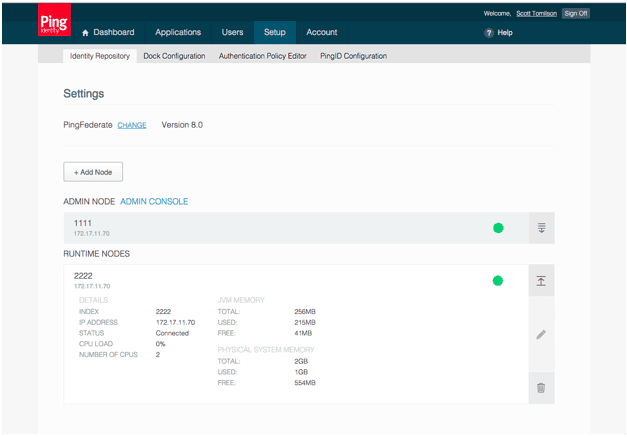Click the ADMIN NODE label
Image resolution: width=627 pixels, height=437 pixels.
(89, 202)
